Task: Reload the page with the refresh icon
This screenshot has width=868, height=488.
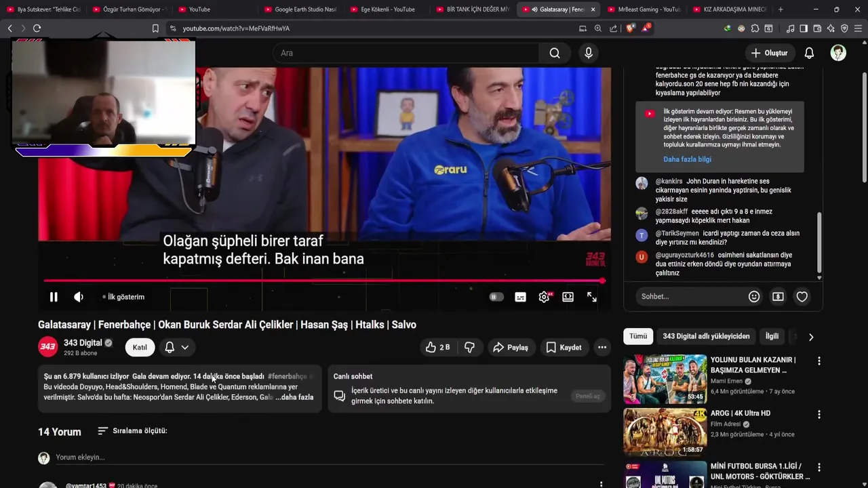Action: pos(37,28)
